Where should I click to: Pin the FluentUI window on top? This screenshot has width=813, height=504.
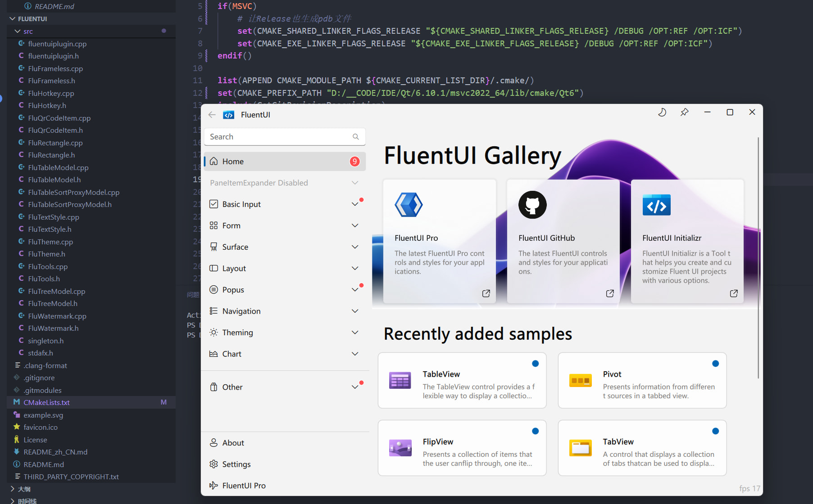685,112
